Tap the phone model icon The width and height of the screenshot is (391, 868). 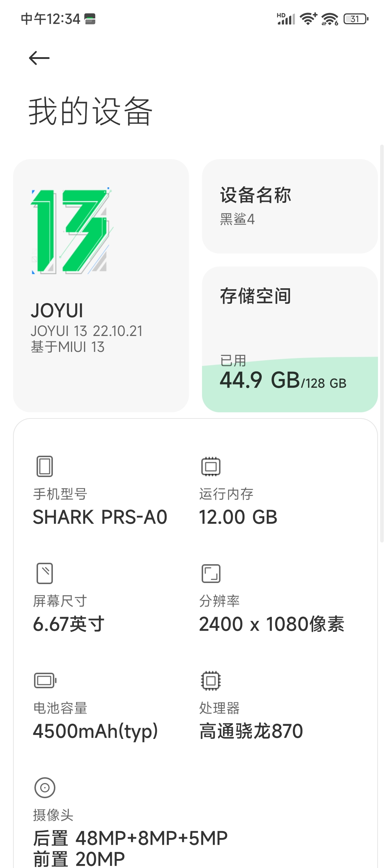pos(45,466)
